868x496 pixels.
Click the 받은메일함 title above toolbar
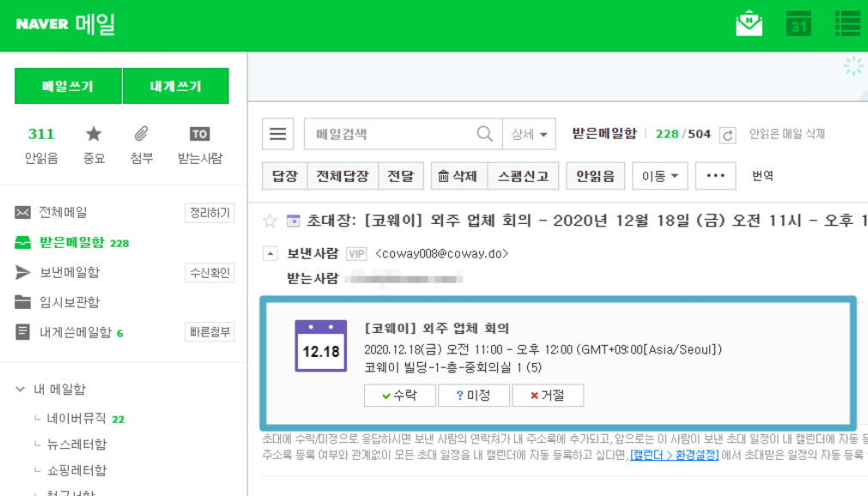(604, 133)
